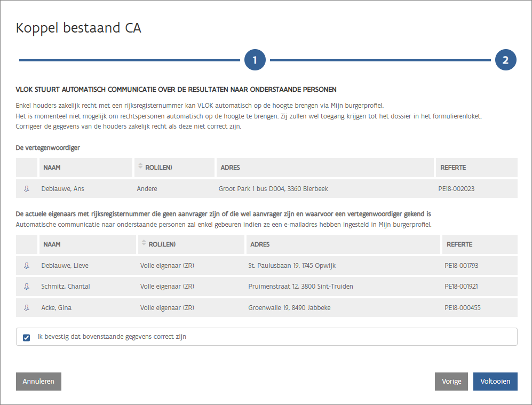Click reference PE18-002023 in the first table
This screenshot has width=532, height=405.
(x=456, y=189)
